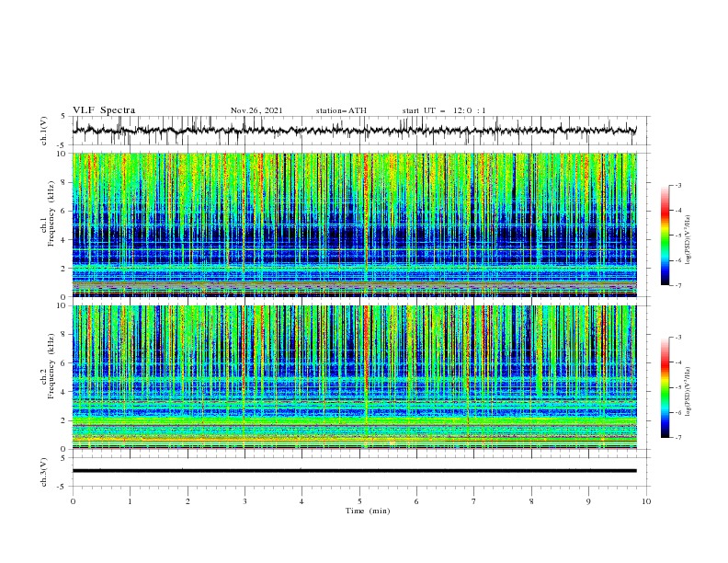This screenshot has height=563, width=728.
Task: Click the ch.1 spectrogram color bar
Action: [665, 236]
